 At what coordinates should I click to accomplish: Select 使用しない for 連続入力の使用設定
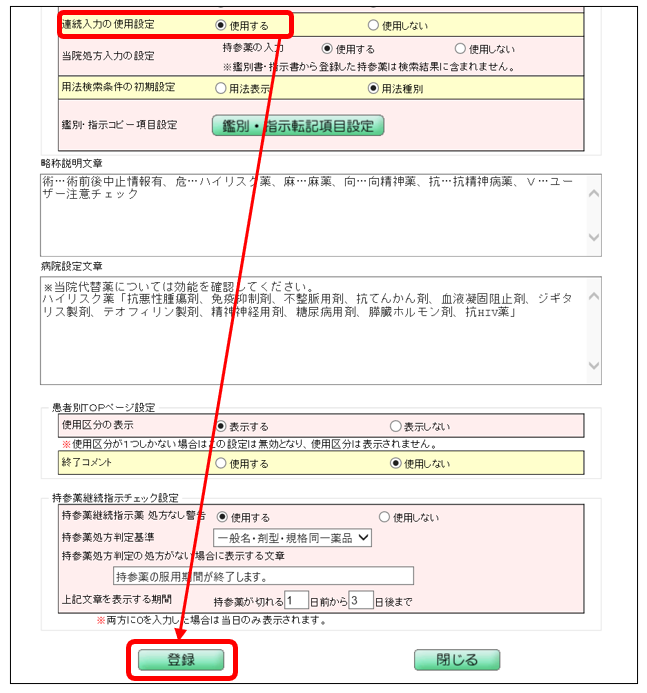tap(373, 24)
